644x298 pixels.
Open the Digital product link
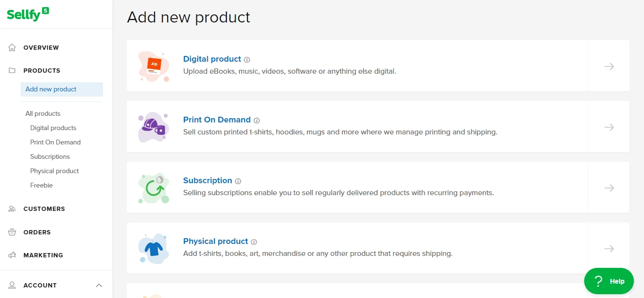(x=212, y=59)
